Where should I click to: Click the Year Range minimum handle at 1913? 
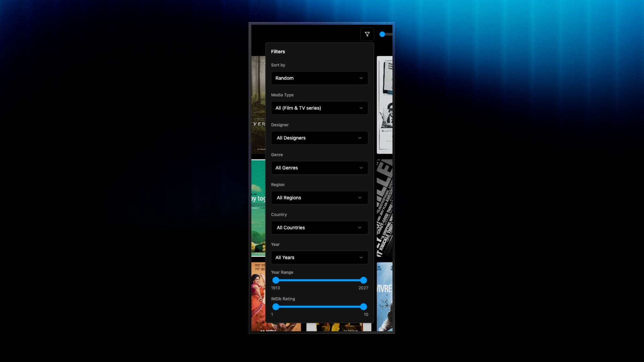pyautogui.click(x=276, y=280)
